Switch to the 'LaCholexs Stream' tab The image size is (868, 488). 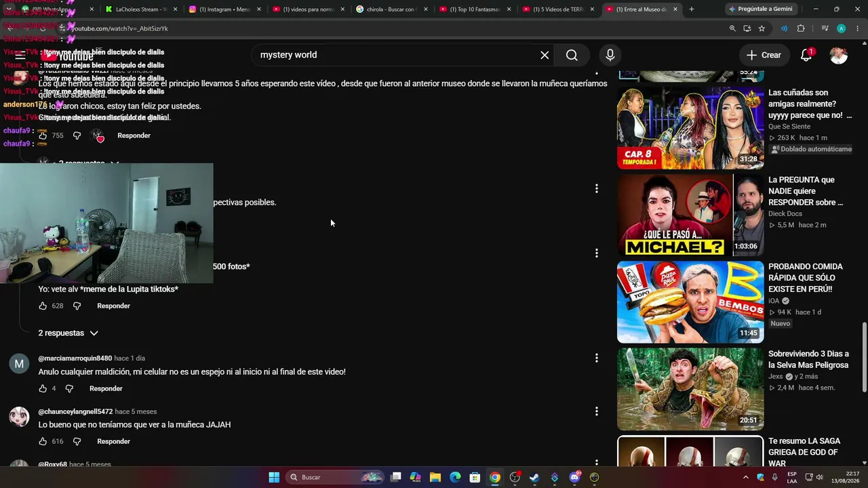[141, 9]
